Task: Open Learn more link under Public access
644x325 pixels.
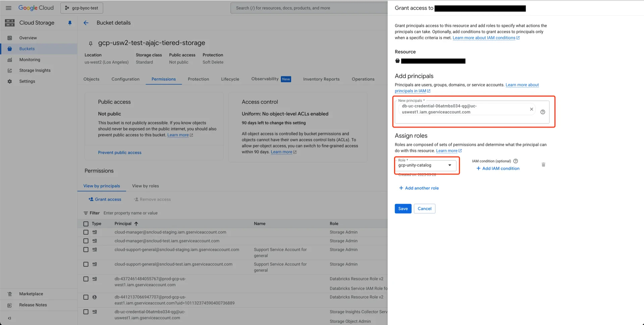Action: click(x=180, y=135)
